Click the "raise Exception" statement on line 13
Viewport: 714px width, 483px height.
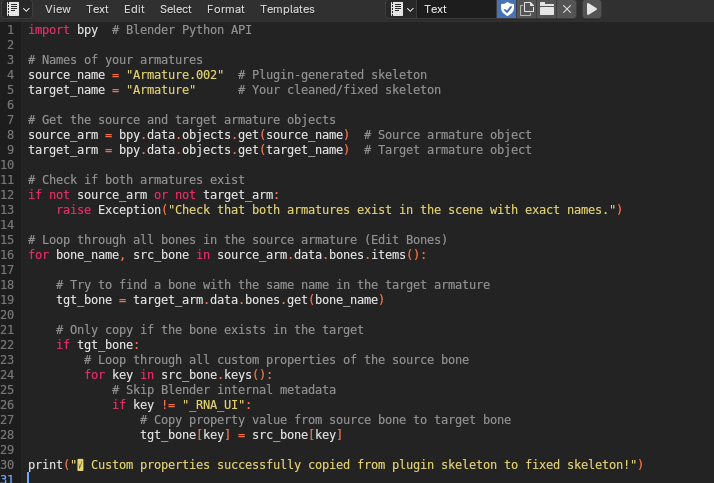[339, 210]
